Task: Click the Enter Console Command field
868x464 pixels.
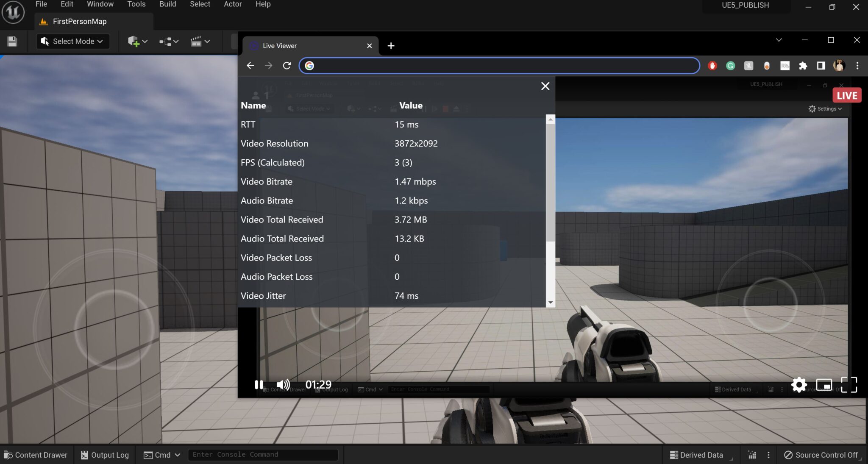Action: point(263,455)
